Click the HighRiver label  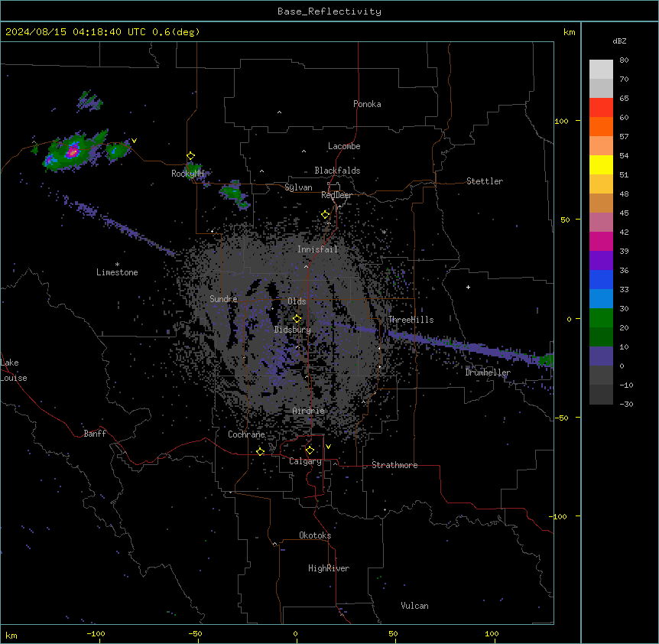pos(329,568)
